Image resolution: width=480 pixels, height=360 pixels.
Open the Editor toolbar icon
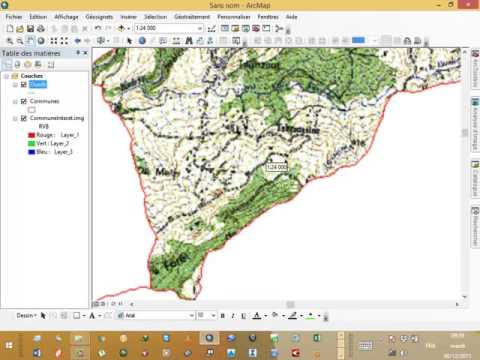point(211,29)
